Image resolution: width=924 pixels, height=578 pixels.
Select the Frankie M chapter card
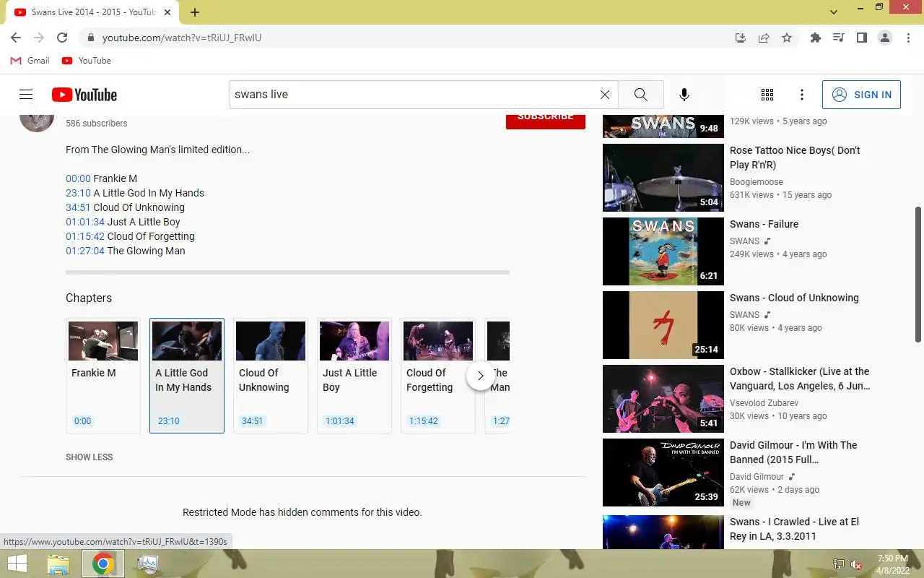tap(103, 376)
